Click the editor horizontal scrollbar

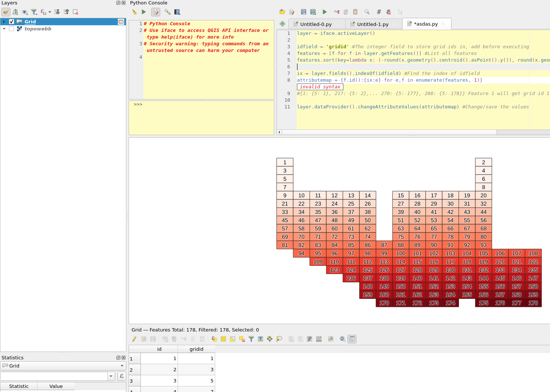click(389, 132)
